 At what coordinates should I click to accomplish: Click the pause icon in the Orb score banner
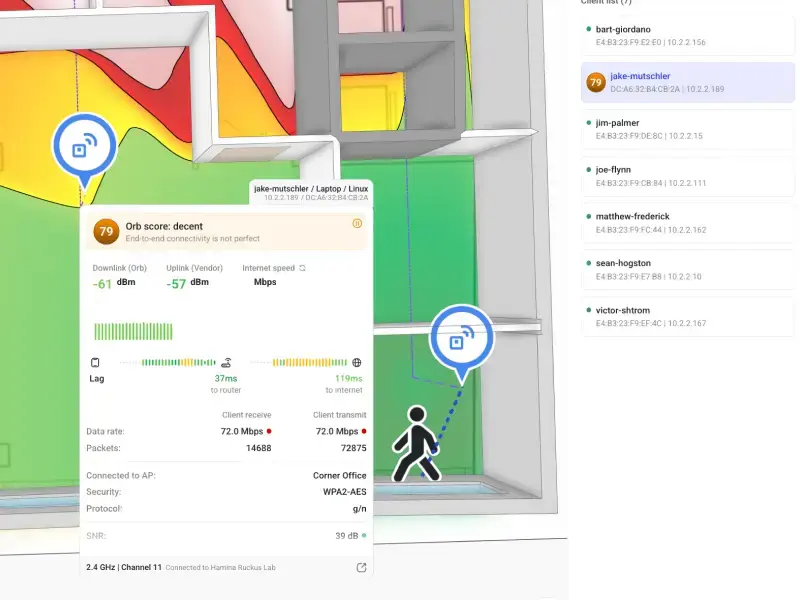[357, 224]
